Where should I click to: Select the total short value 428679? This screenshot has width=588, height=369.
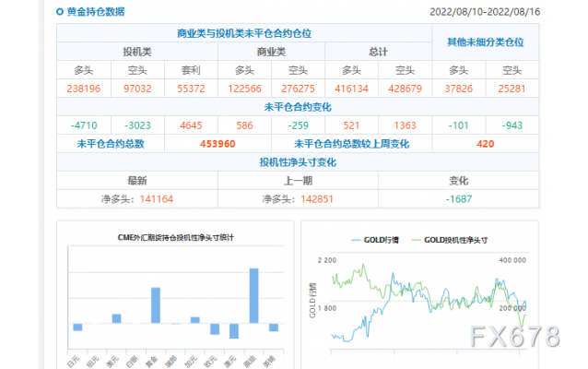[x=405, y=89]
